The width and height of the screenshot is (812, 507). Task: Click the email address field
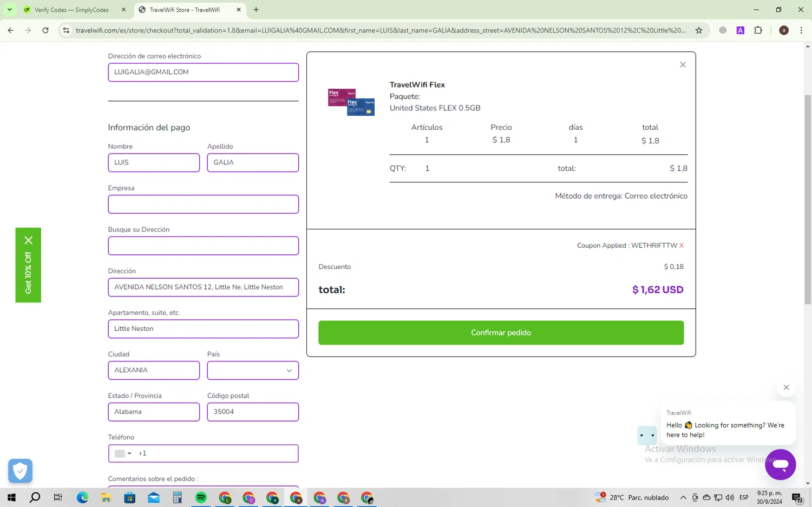(x=203, y=73)
